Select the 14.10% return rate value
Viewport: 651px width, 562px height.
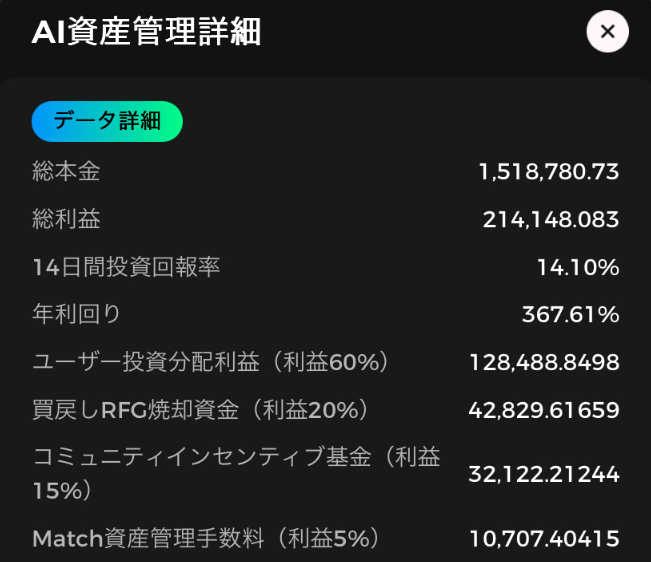[578, 267]
